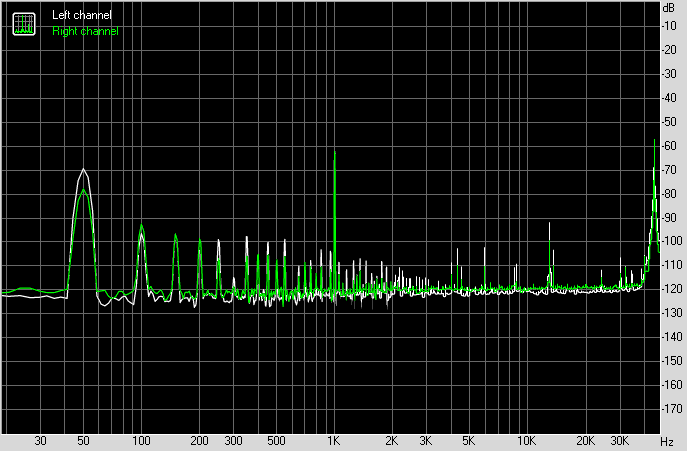Click the '-20' dB axis value
This screenshot has width=687, height=451.
669,50
